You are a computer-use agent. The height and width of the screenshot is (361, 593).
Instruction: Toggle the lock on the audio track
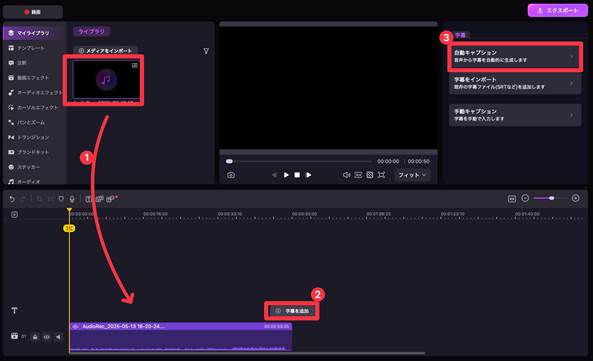(35, 336)
